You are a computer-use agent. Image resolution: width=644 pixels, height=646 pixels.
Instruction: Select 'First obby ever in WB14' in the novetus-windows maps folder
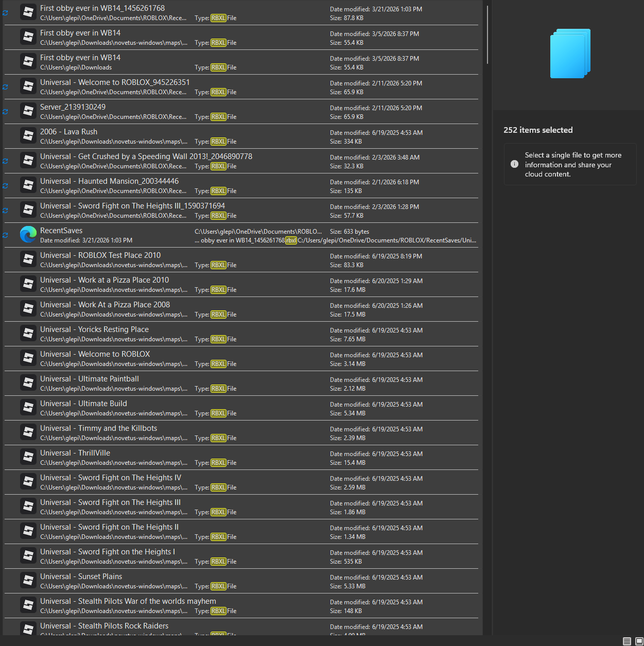(80, 33)
